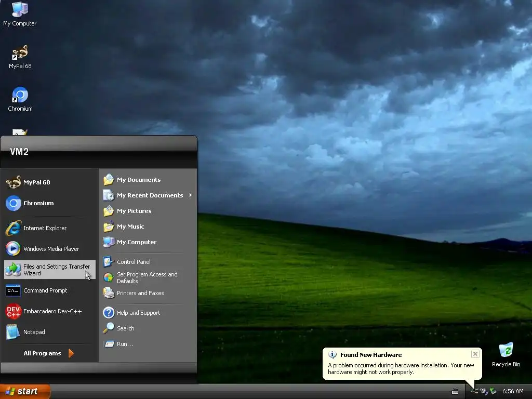Click the My Documents folder icon
Screen dimensions: 532x399
point(109,179)
